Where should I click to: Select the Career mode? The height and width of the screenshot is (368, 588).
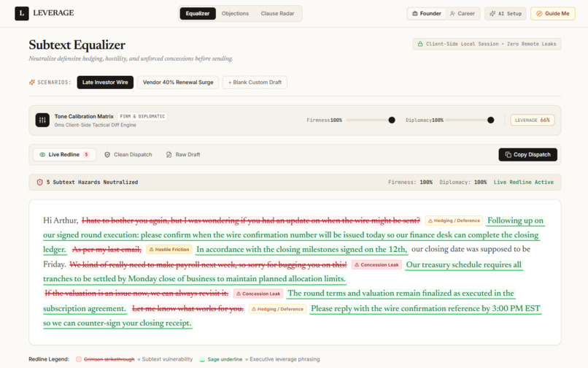[x=463, y=14]
